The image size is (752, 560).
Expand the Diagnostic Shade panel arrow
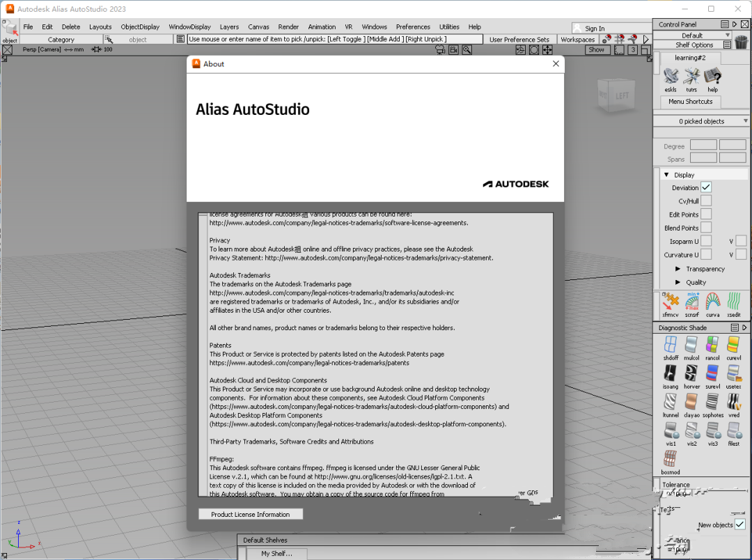[x=744, y=327]
